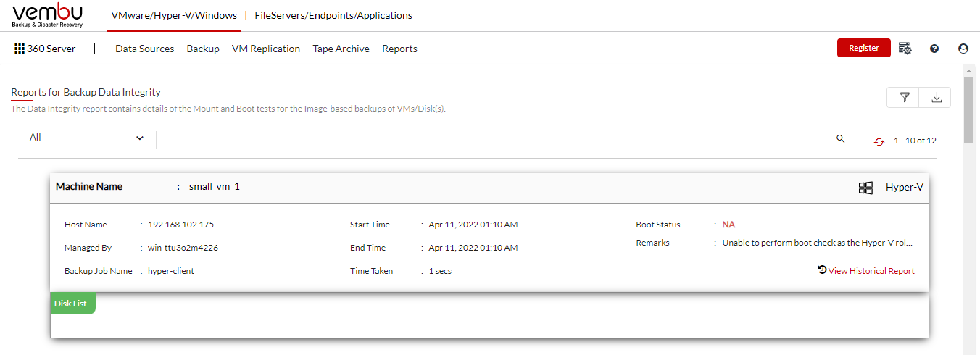Click the red refresh icon
Viewport: 980px width, 355px height.
coord(879,141)
